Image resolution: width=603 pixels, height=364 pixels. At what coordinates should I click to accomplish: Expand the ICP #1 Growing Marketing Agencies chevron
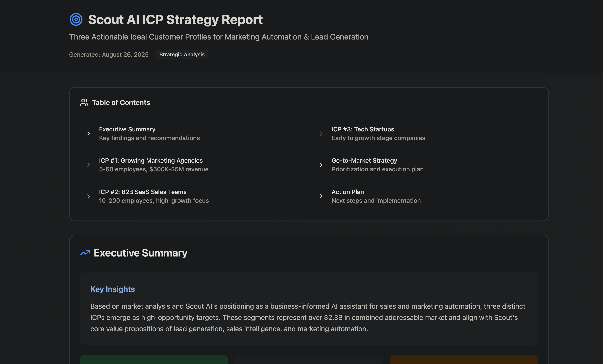click(89, 165)
